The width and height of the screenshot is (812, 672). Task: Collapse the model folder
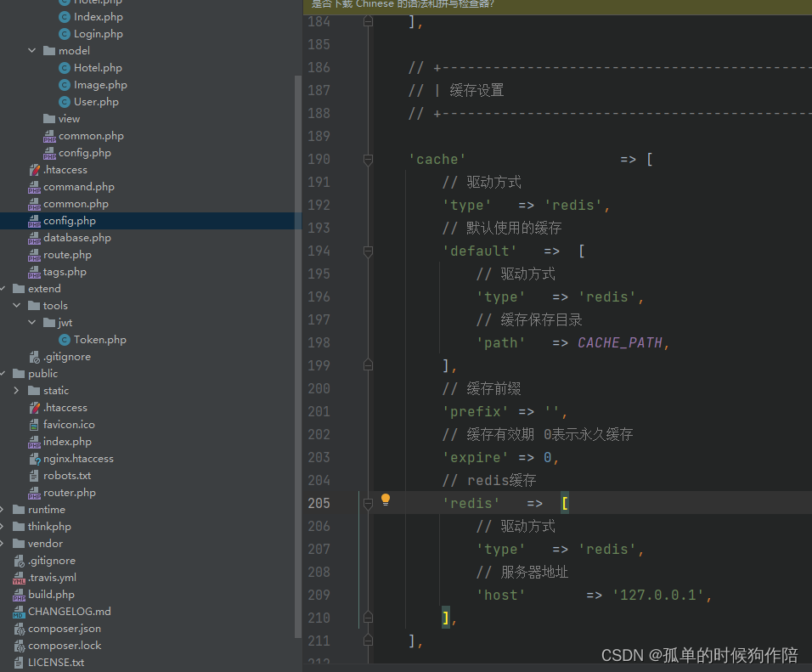31,50
